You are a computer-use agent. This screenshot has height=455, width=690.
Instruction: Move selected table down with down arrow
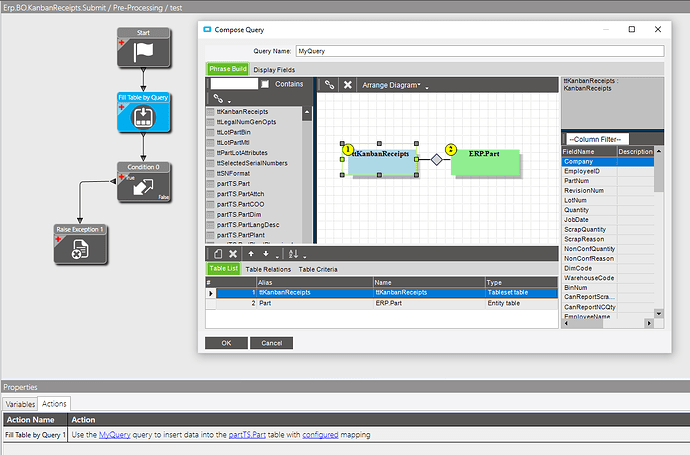(266, 254)
